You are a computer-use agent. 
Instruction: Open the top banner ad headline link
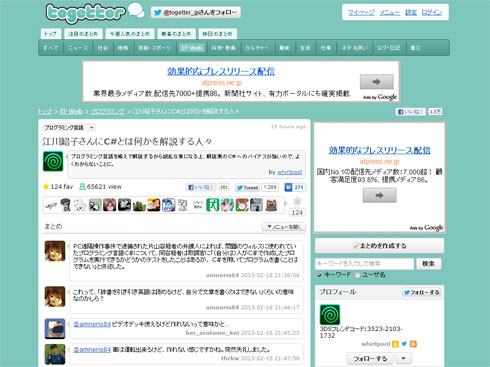(221, 71)
